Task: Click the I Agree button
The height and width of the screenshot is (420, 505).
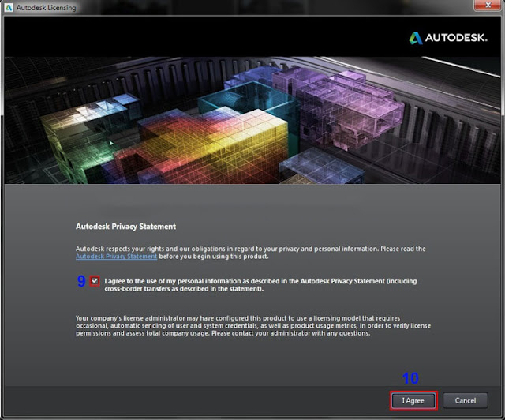Action: [x=413, y=401]
